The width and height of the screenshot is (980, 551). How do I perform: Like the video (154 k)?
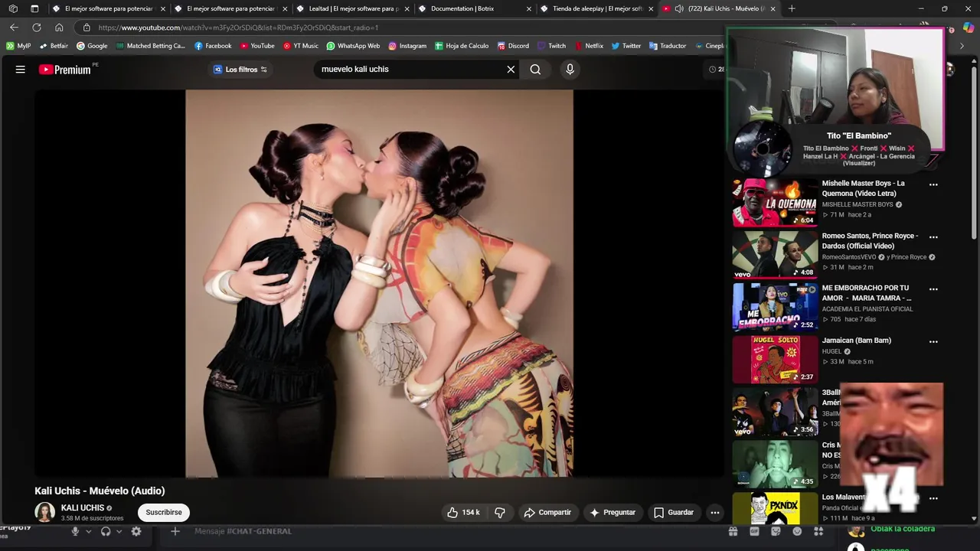click(463, 512)
